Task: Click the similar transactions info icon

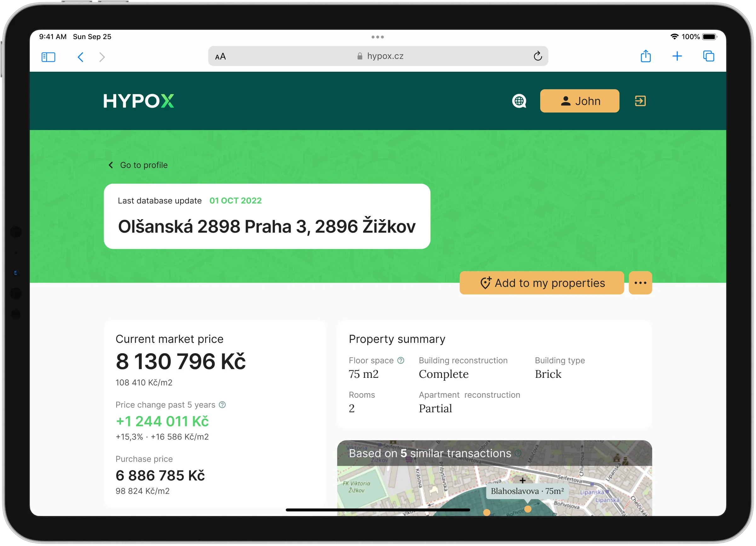Action: (518, 453)
